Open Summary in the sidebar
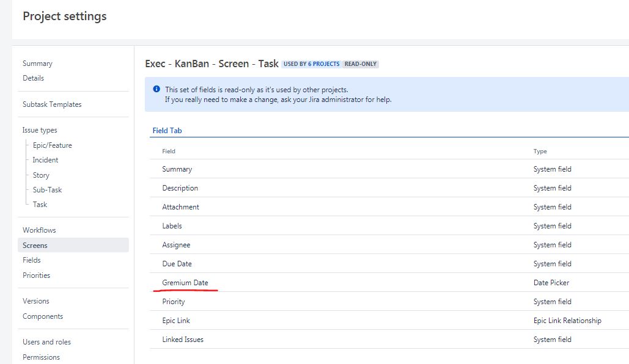 37,64
